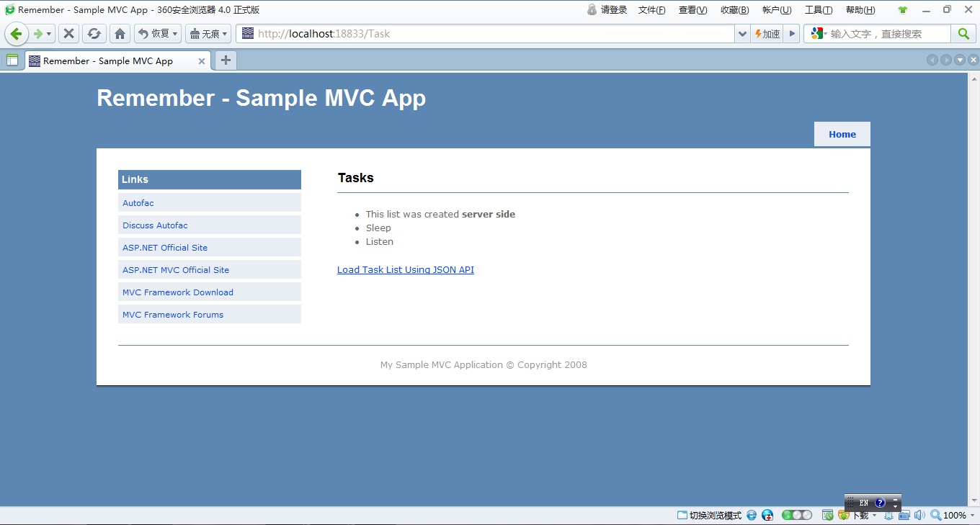Open the download manager via 下载 icon
Screen dimensions: 980x525
coord(852,515)
